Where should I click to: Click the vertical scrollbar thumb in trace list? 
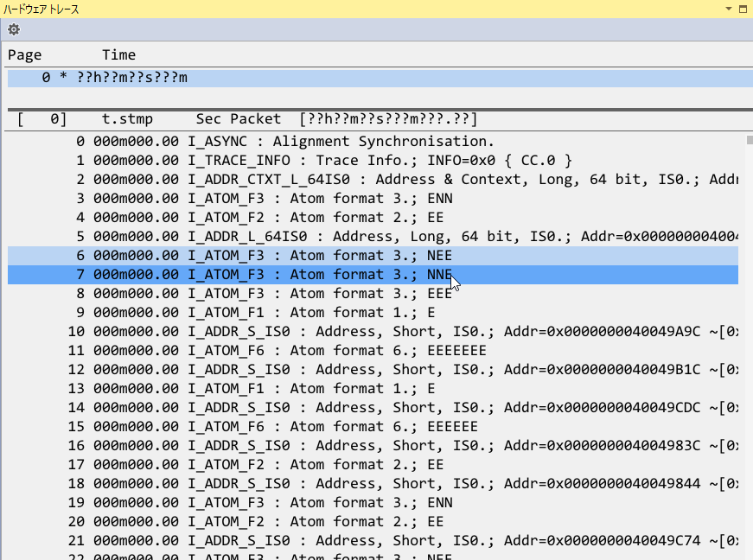tap(749, 141)
